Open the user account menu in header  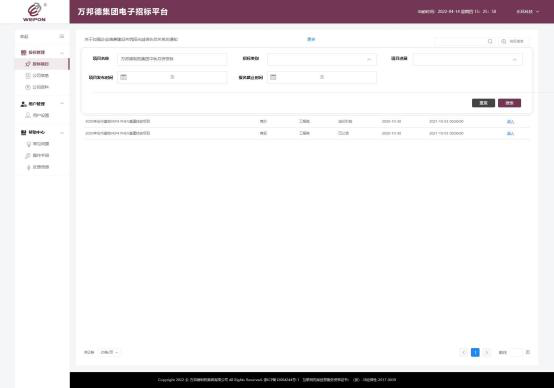tap(528, 12)
